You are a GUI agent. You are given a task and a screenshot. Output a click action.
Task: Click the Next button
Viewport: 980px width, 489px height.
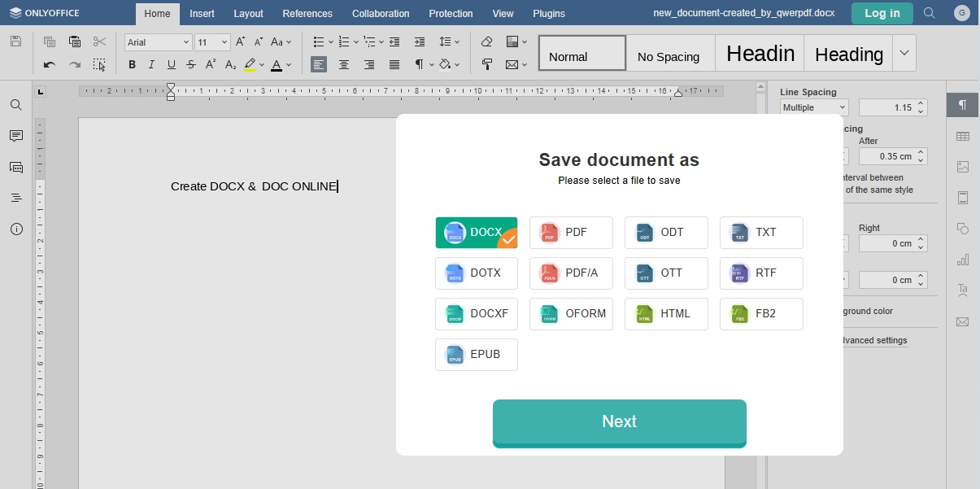[620, 421]
